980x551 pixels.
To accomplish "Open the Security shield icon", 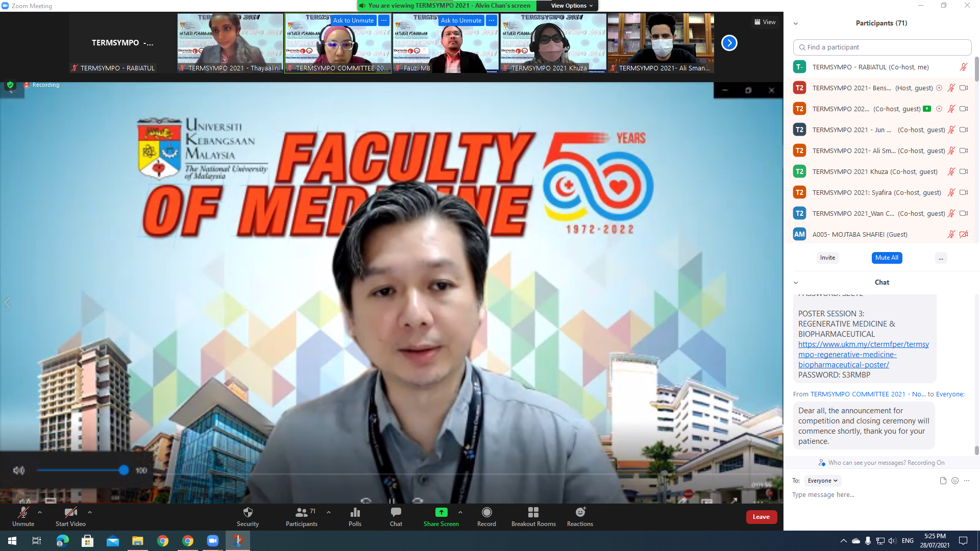I will [248, 513].
